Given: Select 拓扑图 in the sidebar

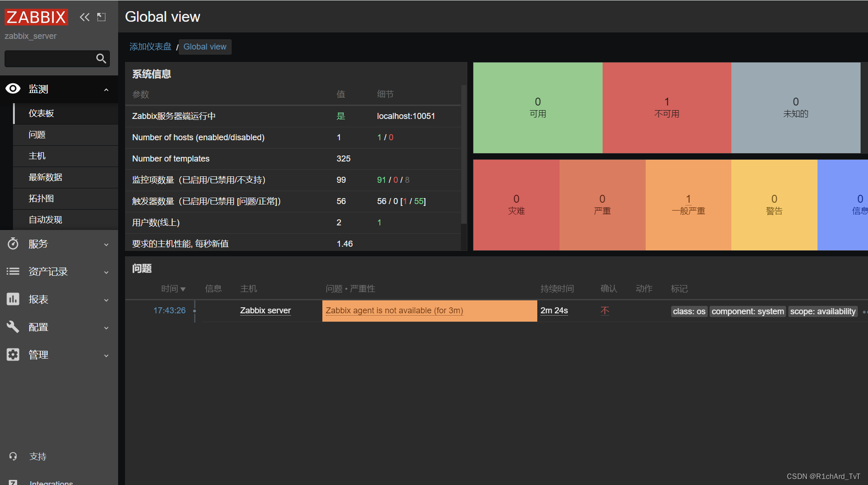Looking at the screenshot, I should click(41, 199).
